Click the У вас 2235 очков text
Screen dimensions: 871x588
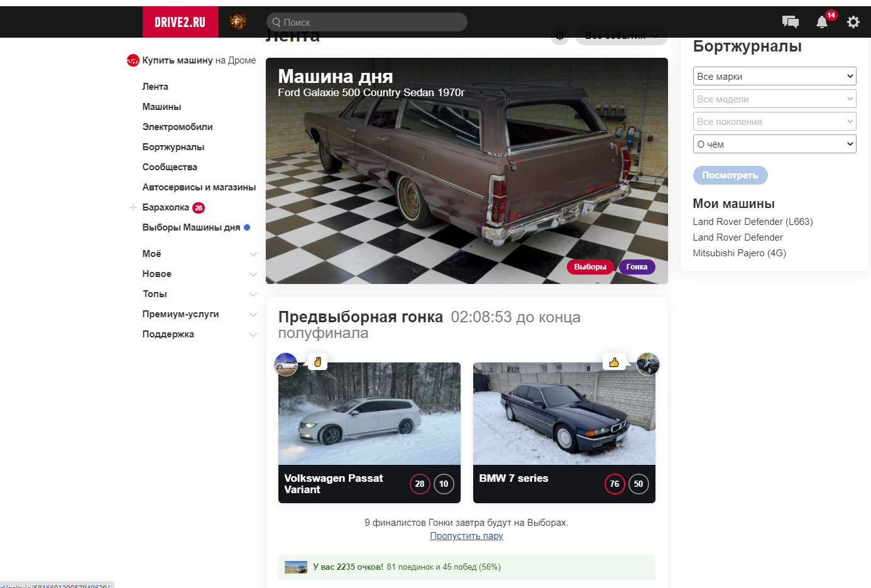[348, 567]
